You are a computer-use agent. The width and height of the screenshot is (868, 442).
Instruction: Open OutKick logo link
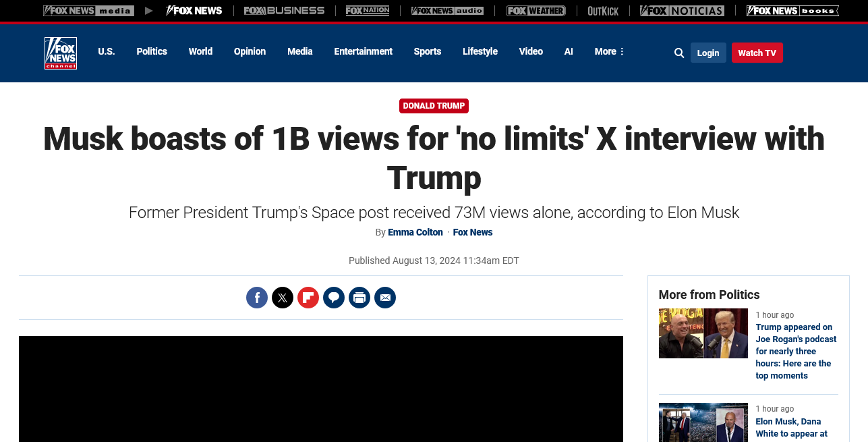[603, 11]
